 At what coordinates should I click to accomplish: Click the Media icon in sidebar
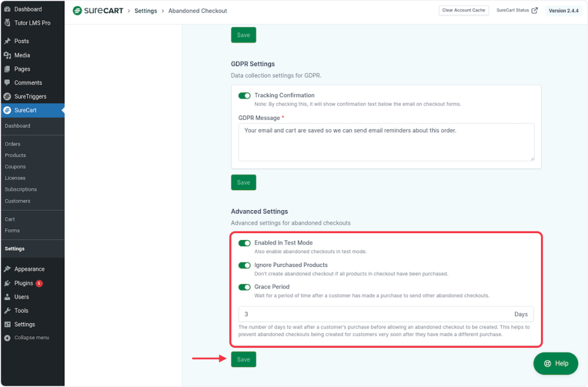pyautogui.click(x=7, y=55)
